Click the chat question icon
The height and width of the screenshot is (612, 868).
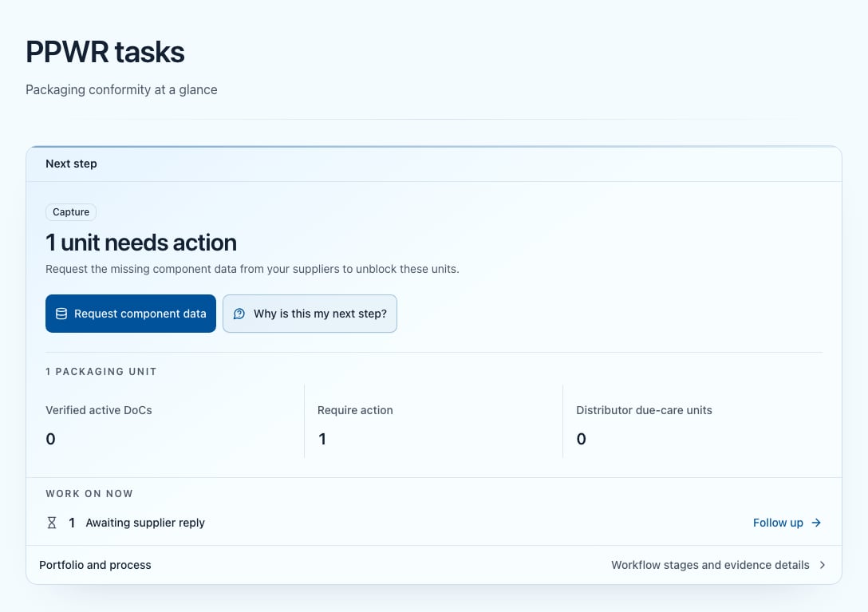pos(239,314)
